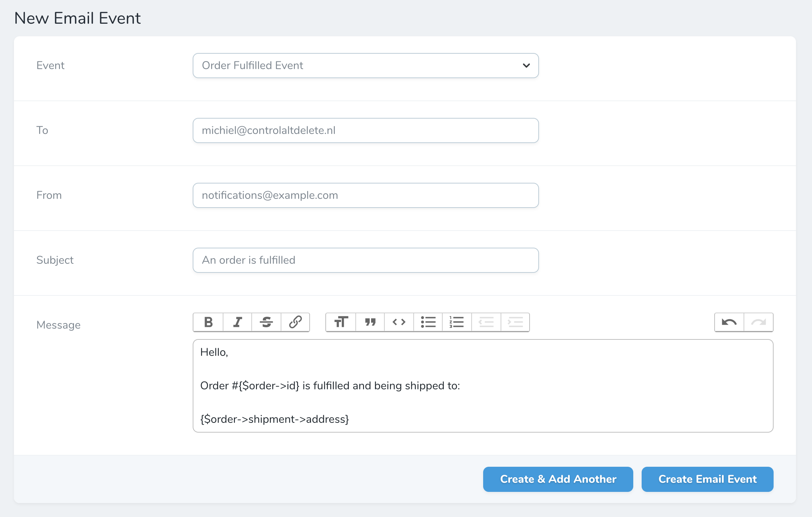Redo the last message edit
812x517 pixels.
click(x=758, y=322)
